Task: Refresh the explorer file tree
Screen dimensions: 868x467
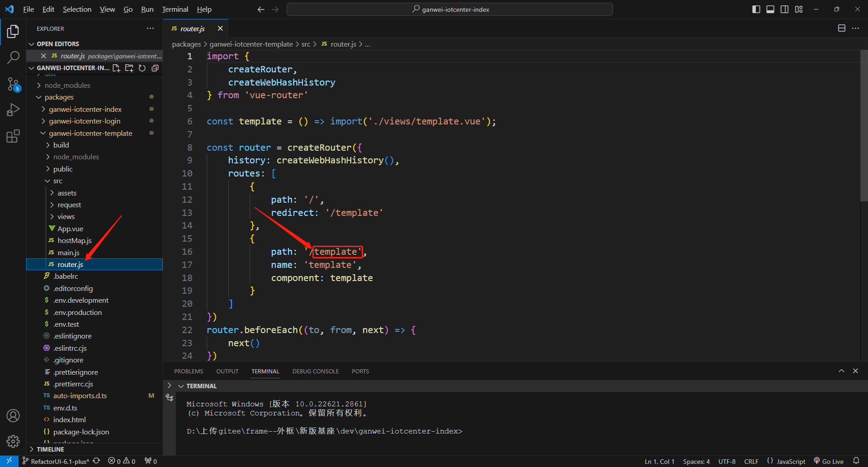Action: click(142, 68)
